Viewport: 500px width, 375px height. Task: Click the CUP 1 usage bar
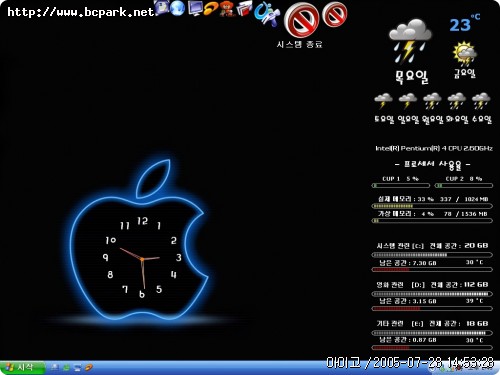401,186
